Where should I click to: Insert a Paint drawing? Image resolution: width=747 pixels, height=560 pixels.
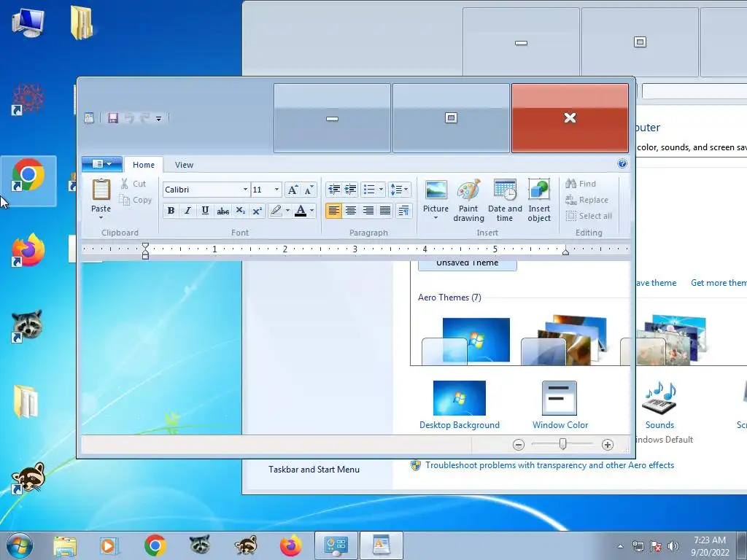469,201
